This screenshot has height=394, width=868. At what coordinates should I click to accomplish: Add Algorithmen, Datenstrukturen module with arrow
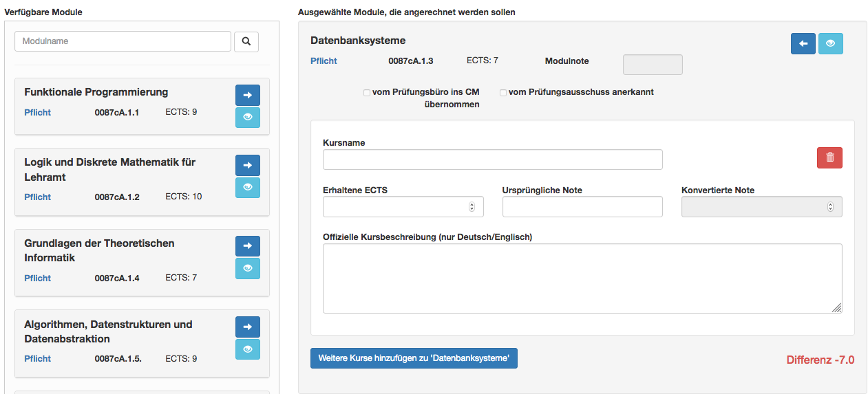click(248, 327)
